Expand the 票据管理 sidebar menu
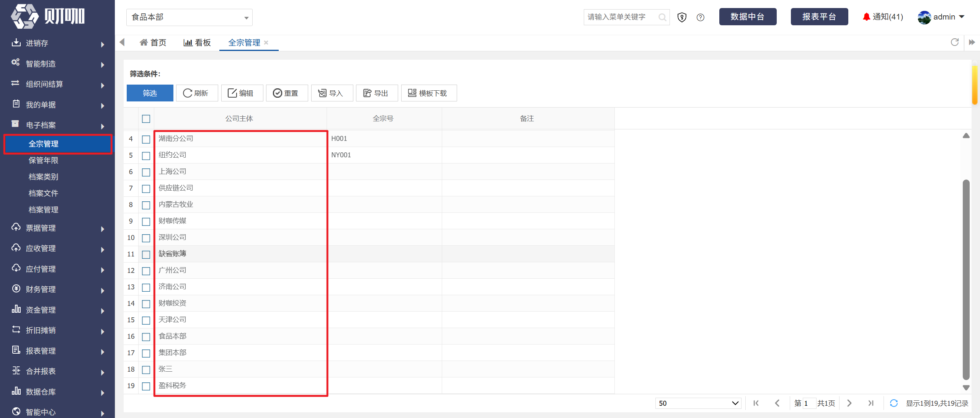This screenshot has height=418, width=980. pyautogui.click(x=57, y=228)
